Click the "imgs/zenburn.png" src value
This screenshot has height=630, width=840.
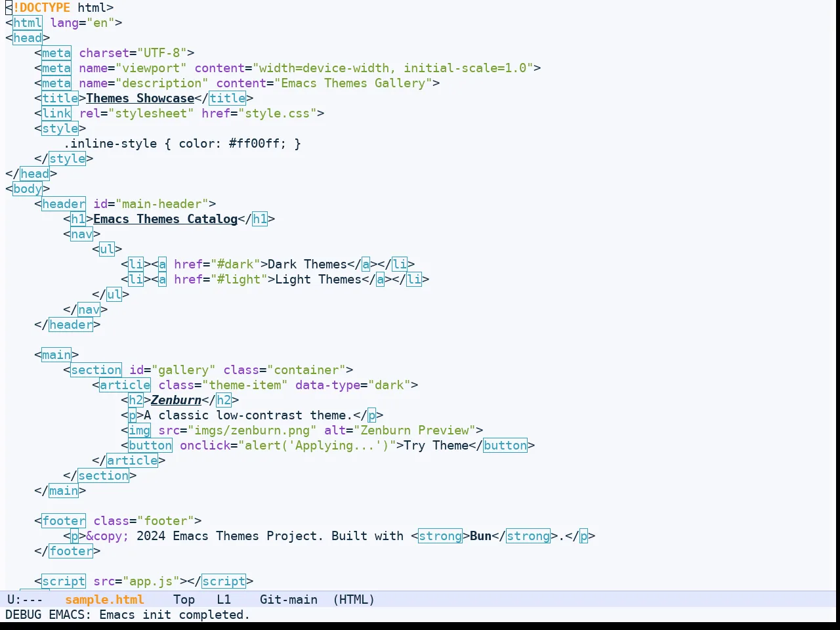pos(253,430)
